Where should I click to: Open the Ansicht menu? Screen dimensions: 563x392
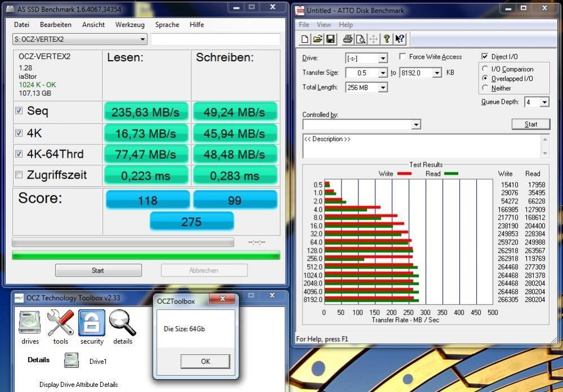point(94,25)
